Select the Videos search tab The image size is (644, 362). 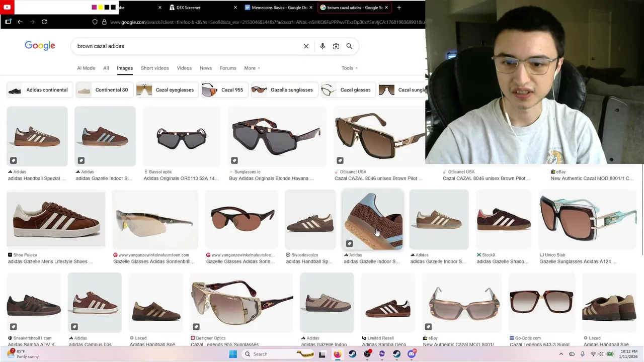click(184, 68)
